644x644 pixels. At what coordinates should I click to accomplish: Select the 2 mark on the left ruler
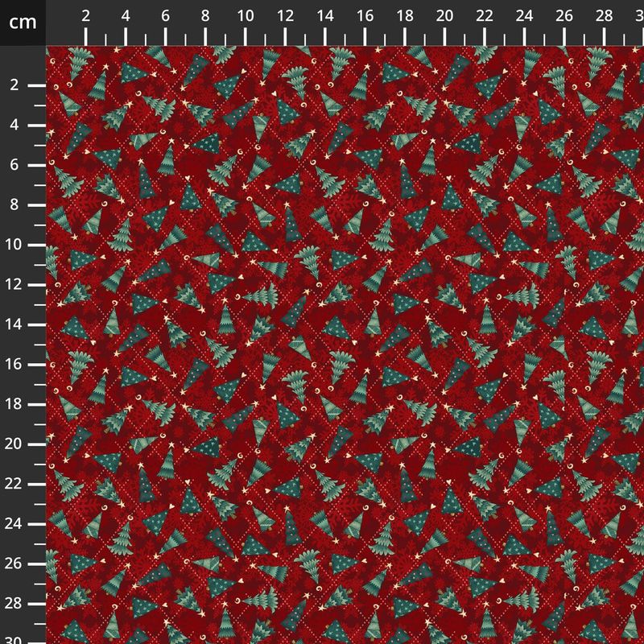(14, 85)
